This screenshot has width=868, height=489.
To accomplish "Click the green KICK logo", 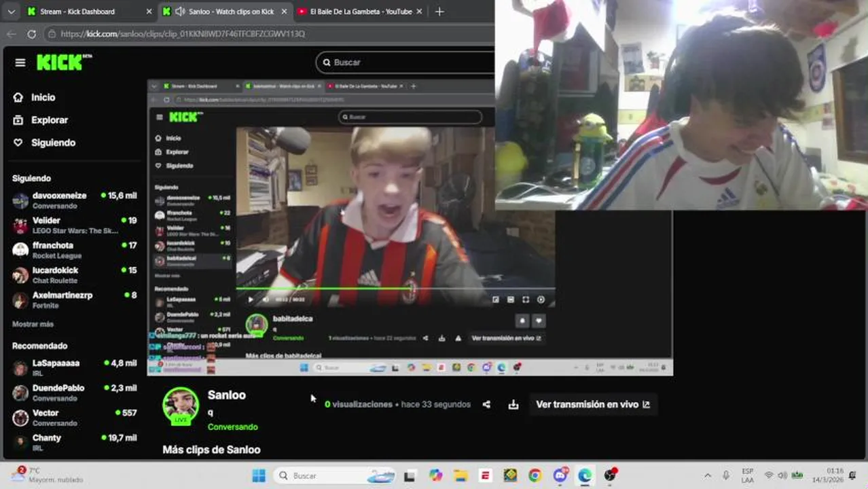I will pyautogui.click(x=64, y=62).
